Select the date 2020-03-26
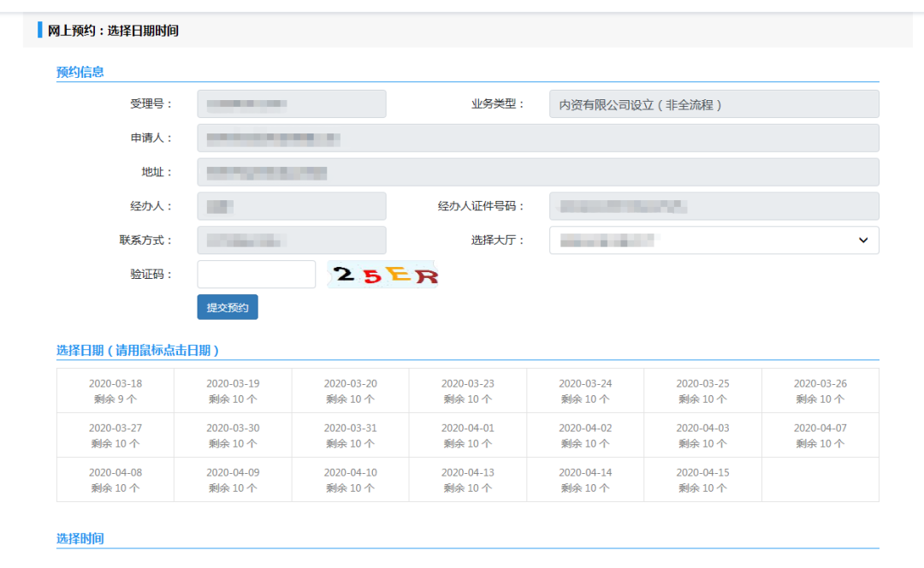The height and width of the screenshot is (568, 924). (x=820, y=391)
